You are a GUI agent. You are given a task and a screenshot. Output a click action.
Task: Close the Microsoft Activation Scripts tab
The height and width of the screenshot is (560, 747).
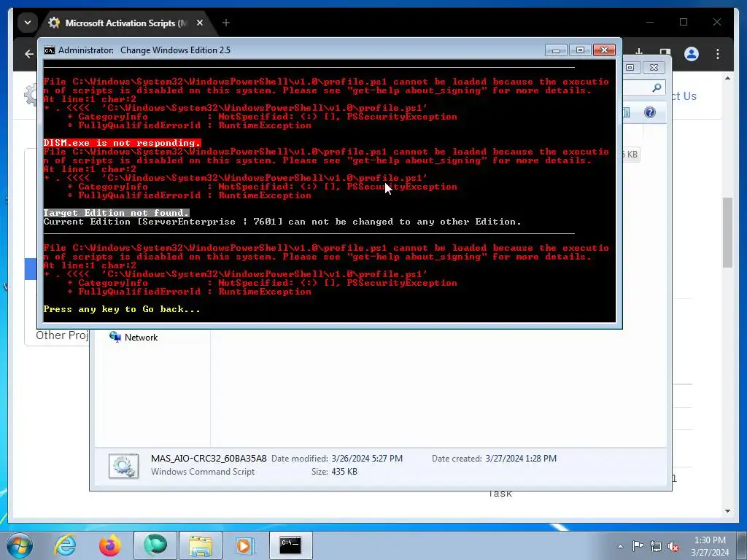[x=200, y=23]
